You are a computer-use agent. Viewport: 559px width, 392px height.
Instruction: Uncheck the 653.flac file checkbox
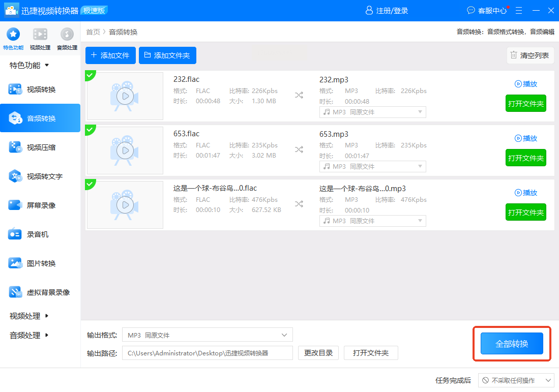90,129
